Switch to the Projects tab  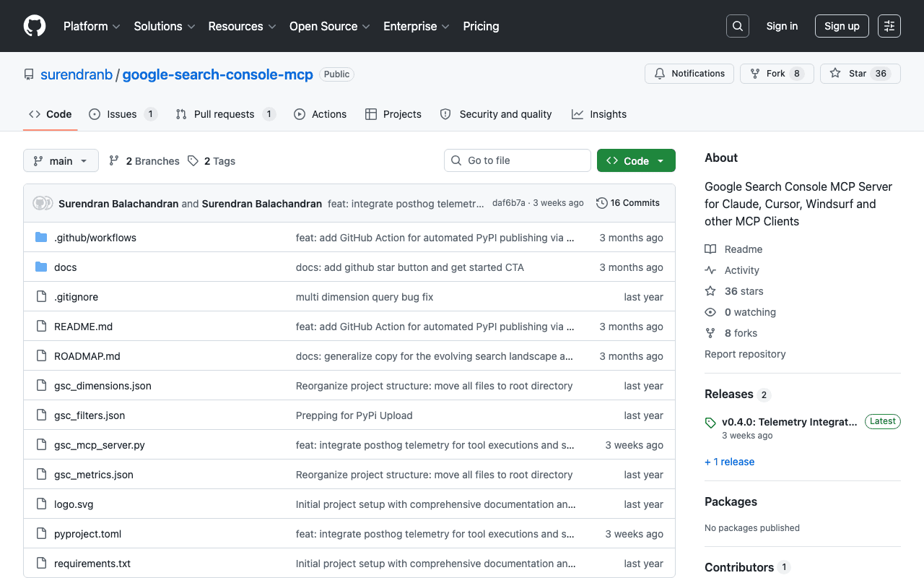(393, 114)
